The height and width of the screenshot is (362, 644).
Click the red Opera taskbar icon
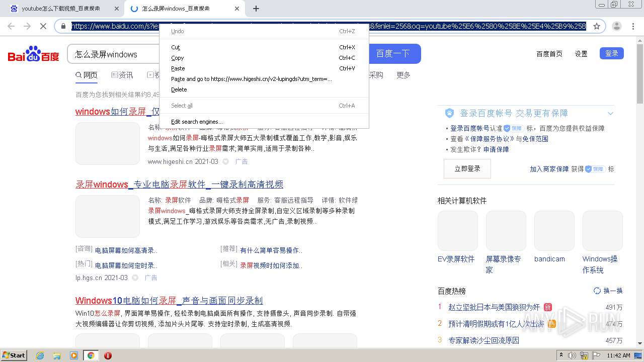coord(108,355)
